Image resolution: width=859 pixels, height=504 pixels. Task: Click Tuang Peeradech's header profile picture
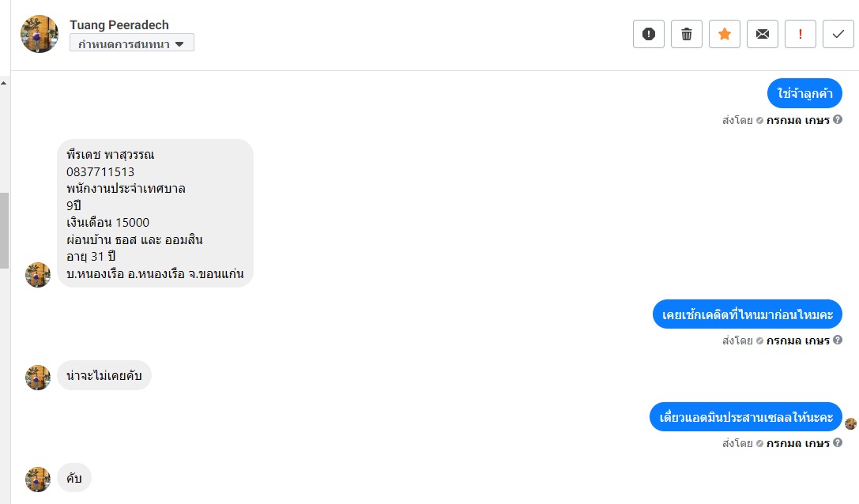click(40, 34)
